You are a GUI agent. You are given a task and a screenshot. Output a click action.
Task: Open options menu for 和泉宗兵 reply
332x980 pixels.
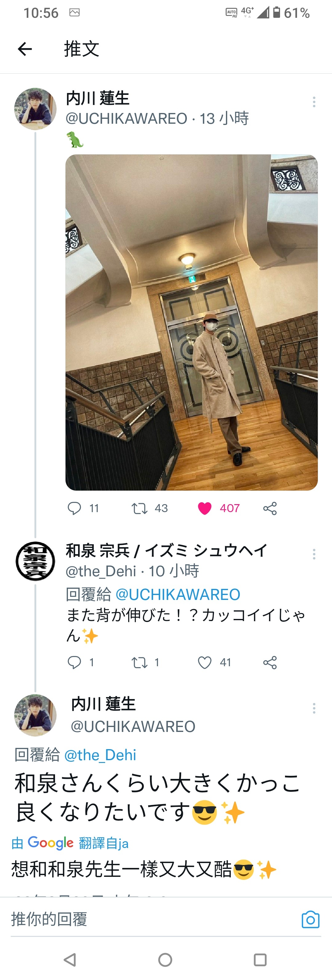[314, 554]
